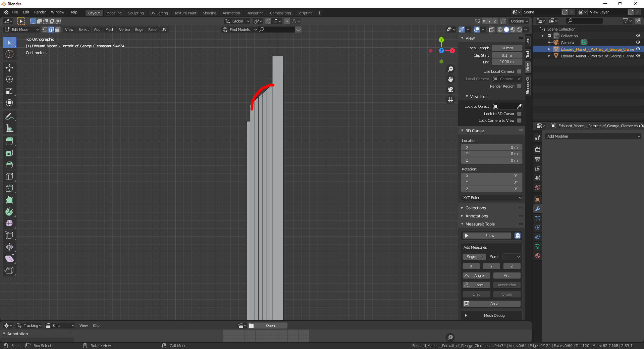
Task: Select the Transform tool
Action: 9,103
